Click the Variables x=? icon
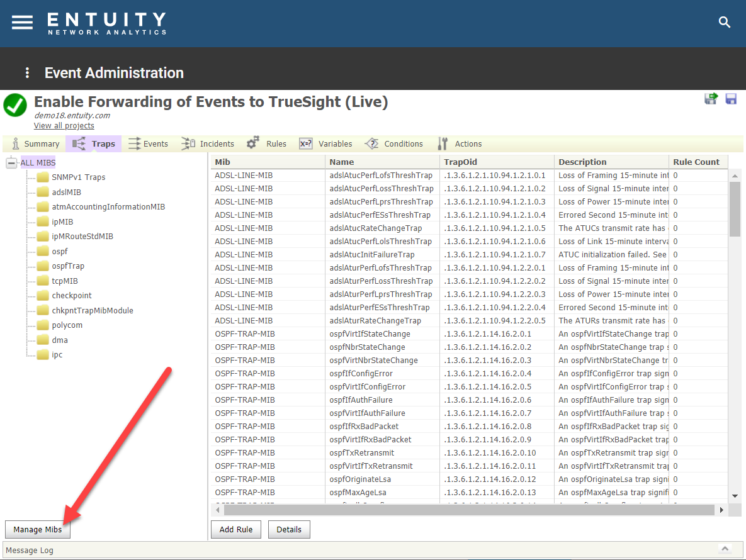Viewport: 746px width, 560px height. (305, 143)
